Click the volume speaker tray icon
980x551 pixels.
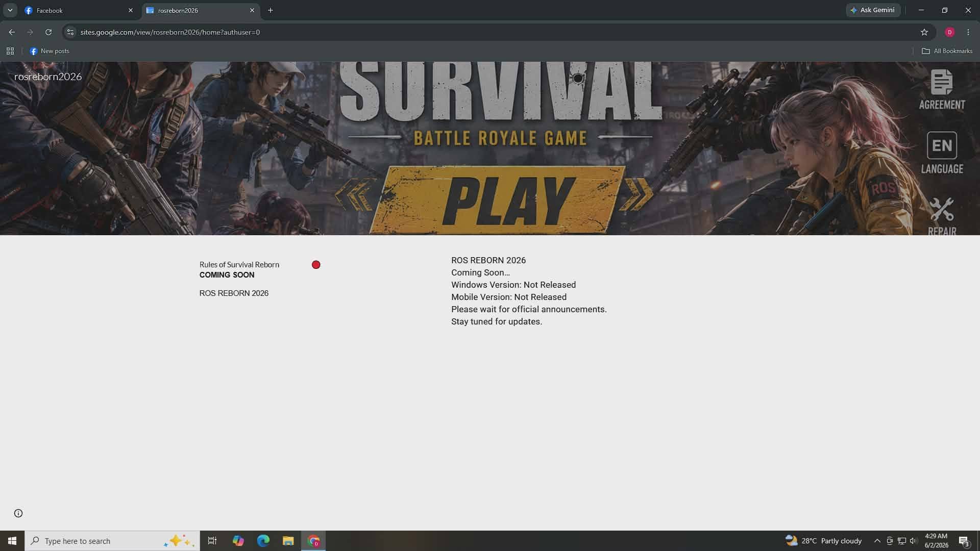(914, 541)
